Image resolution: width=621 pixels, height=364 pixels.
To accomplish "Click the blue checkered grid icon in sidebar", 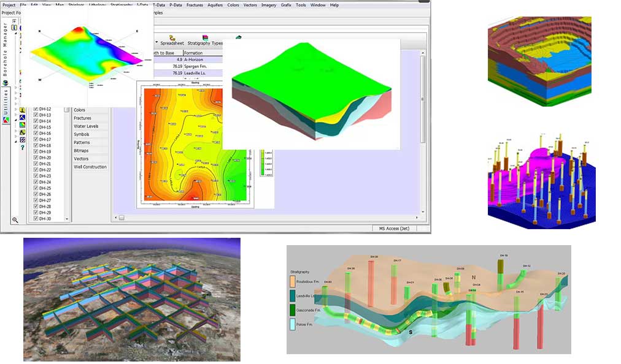I will 23,140.
